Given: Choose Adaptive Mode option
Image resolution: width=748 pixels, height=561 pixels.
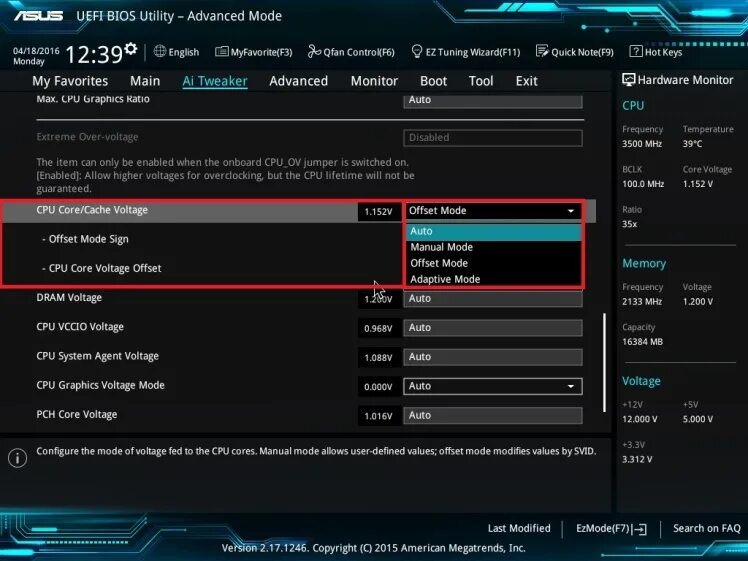Looking at the screenshot, I should pos(494,280).
